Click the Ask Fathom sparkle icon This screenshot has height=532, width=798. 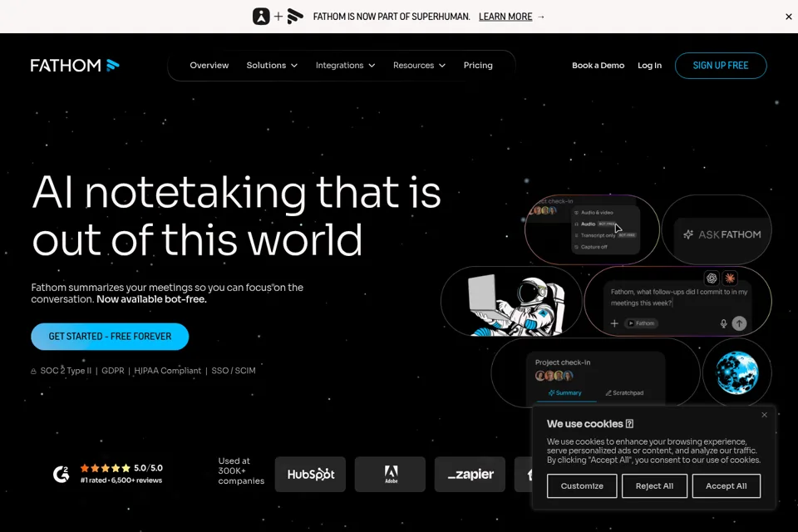pyautogui.click(x=688, y=234)
